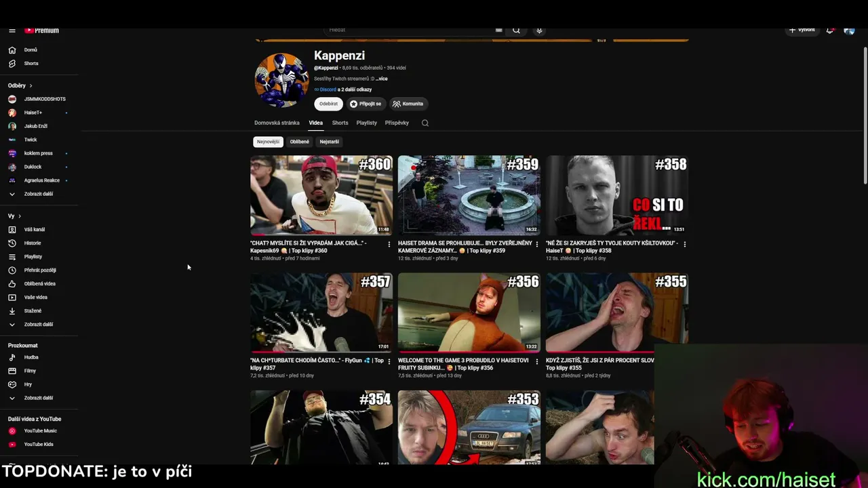Start voice search with microphone
The image size is (868, 488).
(539, 30)
